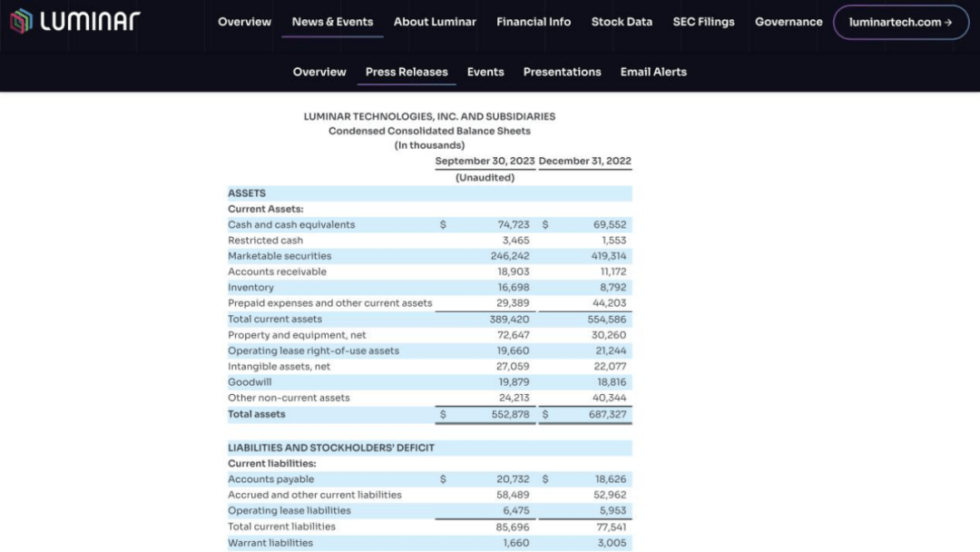Select the Warrant liabilities label
The width and height of the screenshot is (980, 552).
(x=270, y=543)
